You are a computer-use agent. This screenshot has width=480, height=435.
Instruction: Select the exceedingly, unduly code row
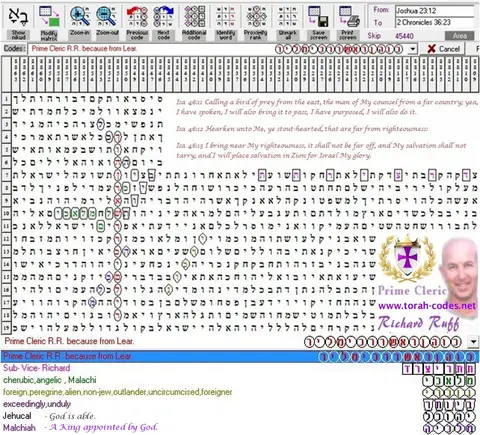240,404
